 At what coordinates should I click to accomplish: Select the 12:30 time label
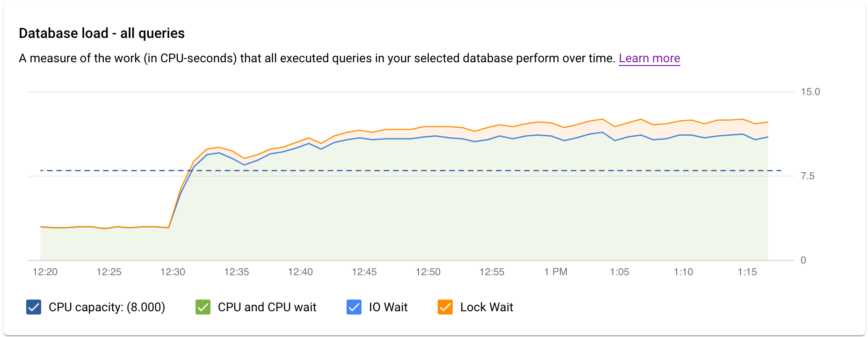point(173,271)
